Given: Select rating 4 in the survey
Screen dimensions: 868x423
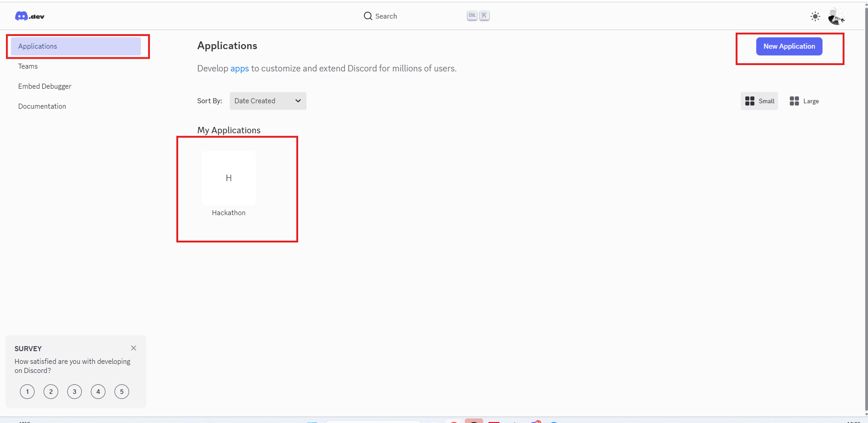Looking at the screenshot, I should coord(98,392).
